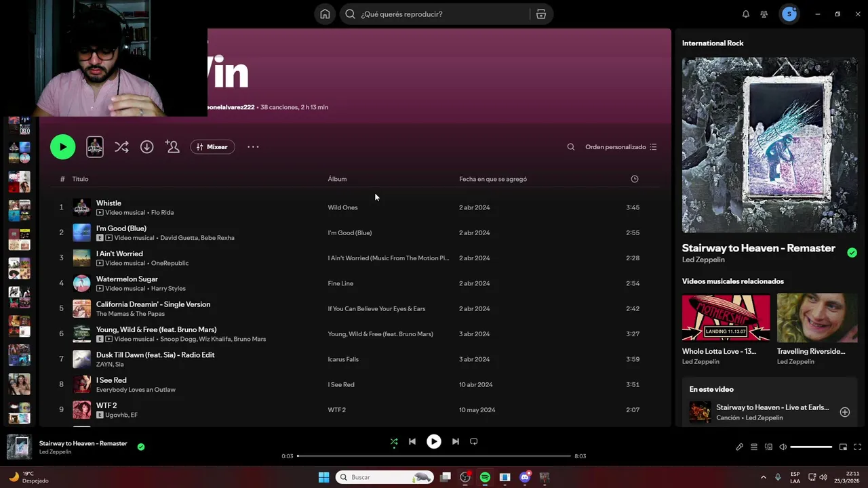Click now playing small album thumbnail
The image size is (868, 488).
[19, 447]
